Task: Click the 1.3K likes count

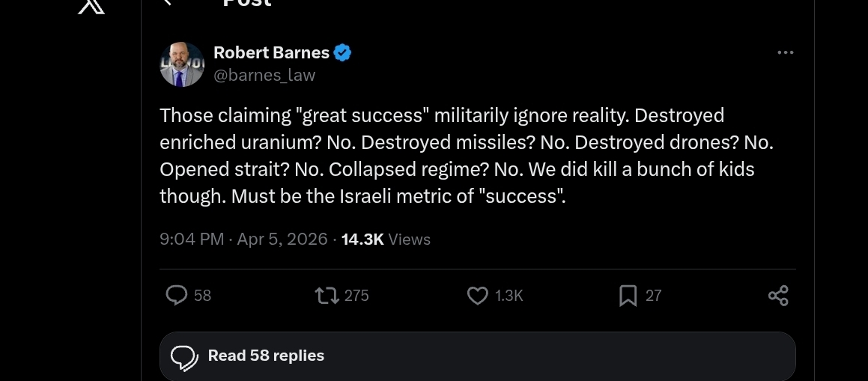Action: tap(509, 296)
